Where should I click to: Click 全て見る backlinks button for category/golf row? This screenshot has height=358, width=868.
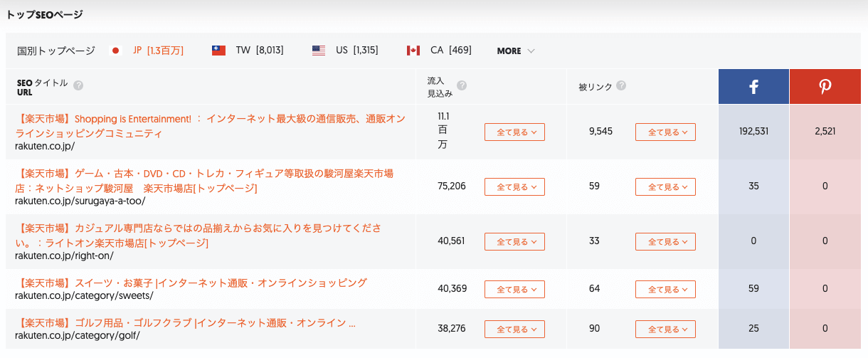(x=665, y=329)
